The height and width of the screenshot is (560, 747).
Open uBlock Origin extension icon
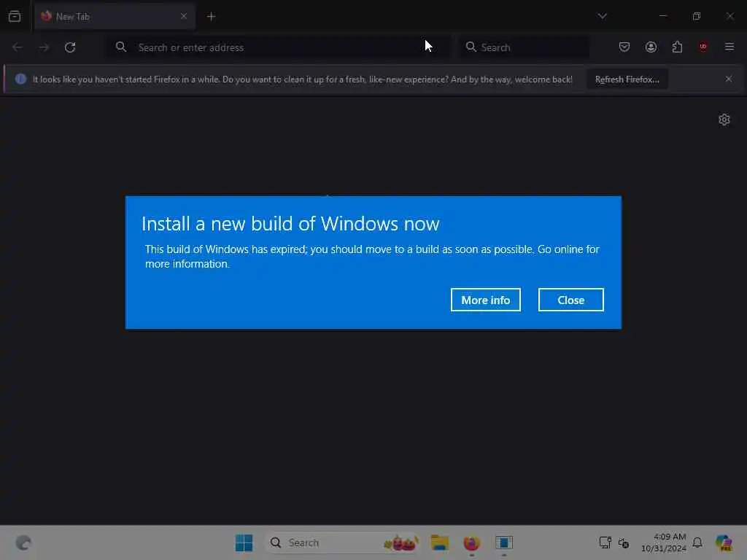pyautogui.click(x=703, y=47)
